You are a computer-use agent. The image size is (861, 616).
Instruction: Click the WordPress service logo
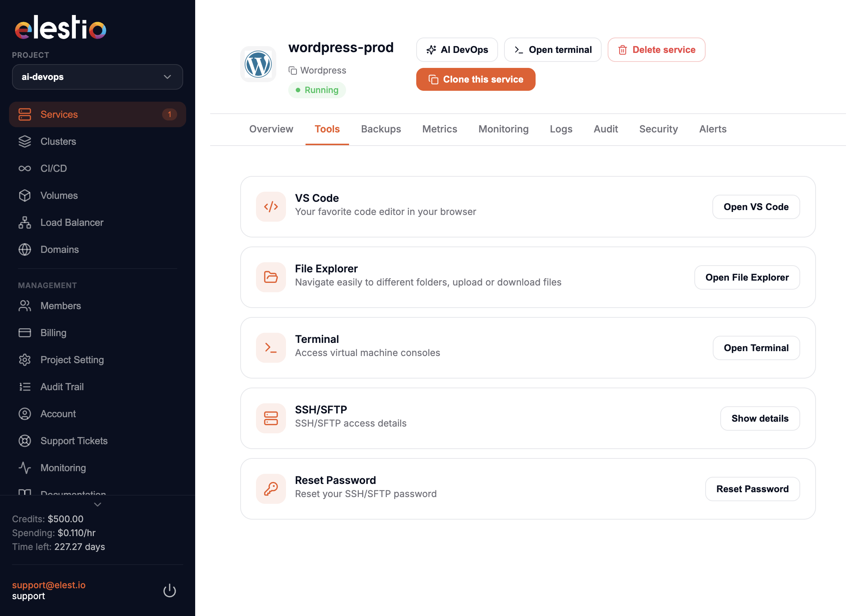click(x=258, y=64)
